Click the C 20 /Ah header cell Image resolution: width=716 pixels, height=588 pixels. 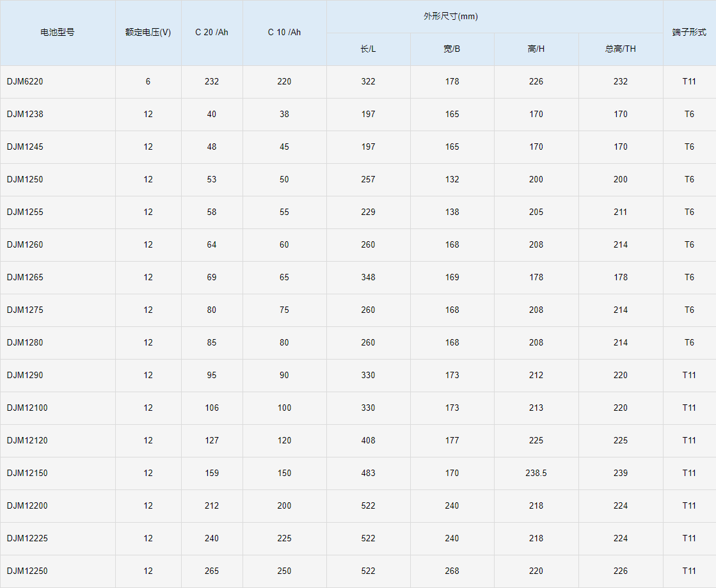(x=212, y=32)
